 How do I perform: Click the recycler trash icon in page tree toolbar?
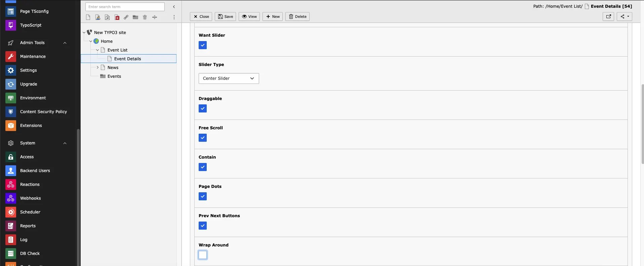[145, 17]
